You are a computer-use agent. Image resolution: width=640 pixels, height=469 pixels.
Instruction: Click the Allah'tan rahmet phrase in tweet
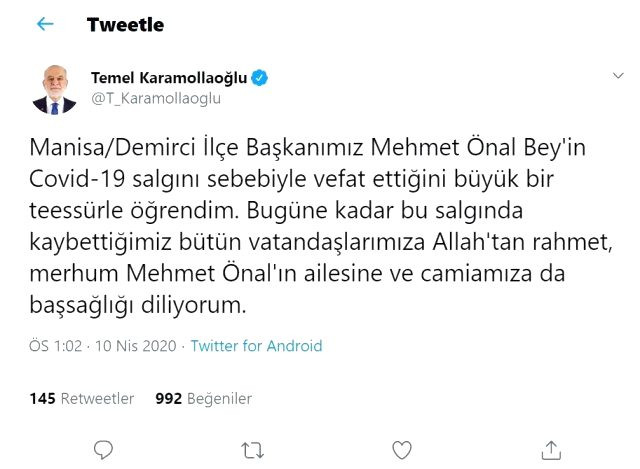522,242
